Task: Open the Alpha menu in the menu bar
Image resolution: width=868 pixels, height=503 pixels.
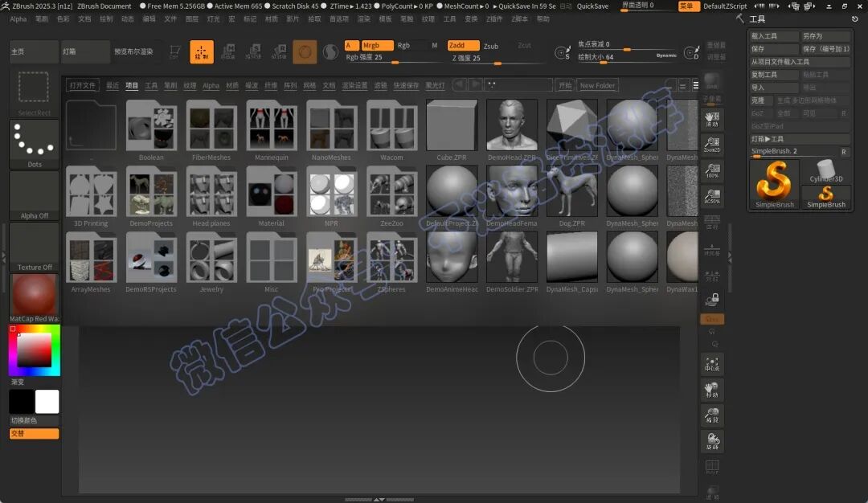Action: 18,18
